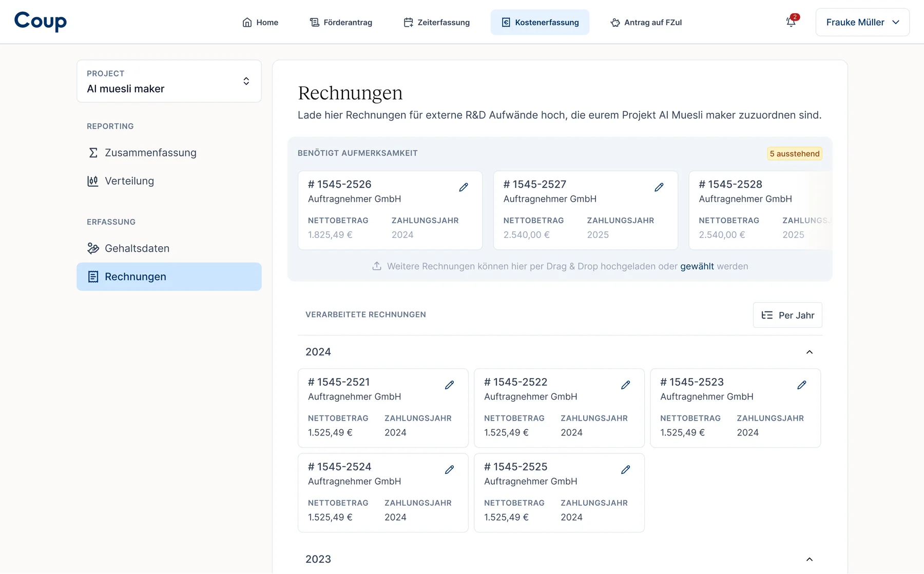This screenshot has height=574, width=924.
Task: Click the 5 ausstehend badge
Action: pyautogui.click(x=795, y=153)
